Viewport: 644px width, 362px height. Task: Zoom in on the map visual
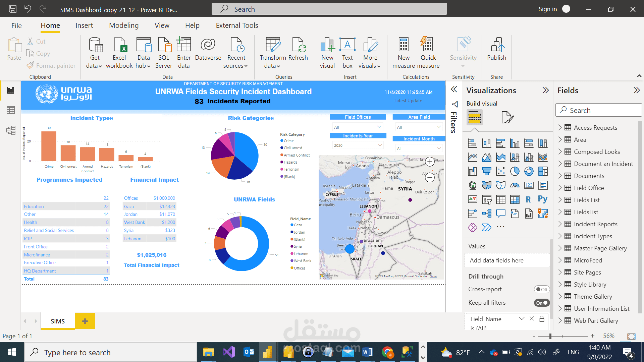[x=430, y=162]
